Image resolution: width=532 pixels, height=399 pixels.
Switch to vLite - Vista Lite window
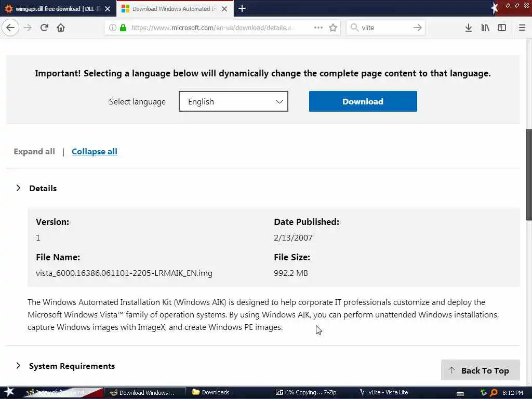tap(384, 392)
